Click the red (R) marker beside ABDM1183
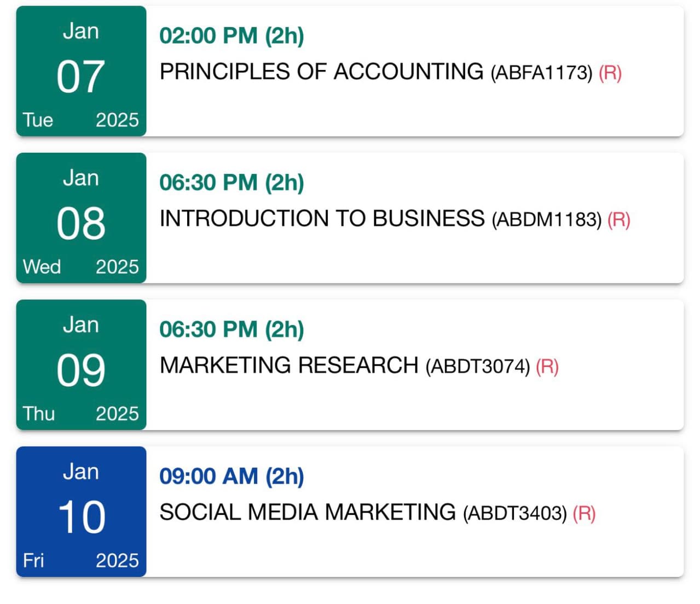The image size is (700, 604). 619,219
